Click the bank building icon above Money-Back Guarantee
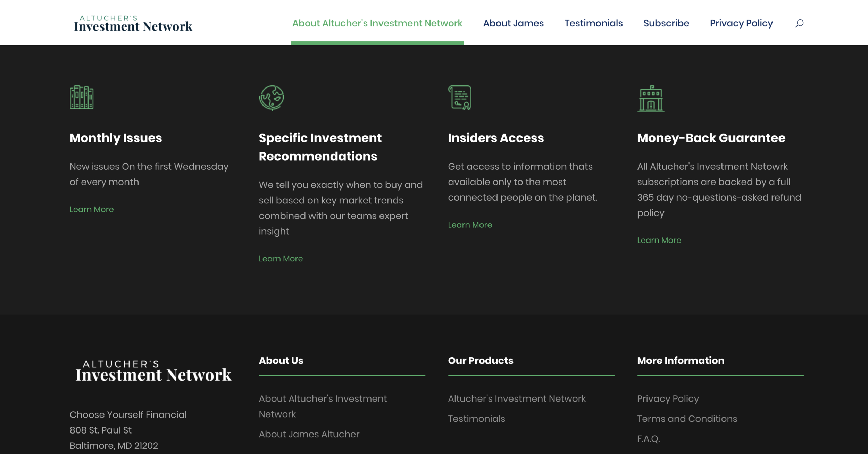The image size is (868, 454). click(x=651, y=99)
